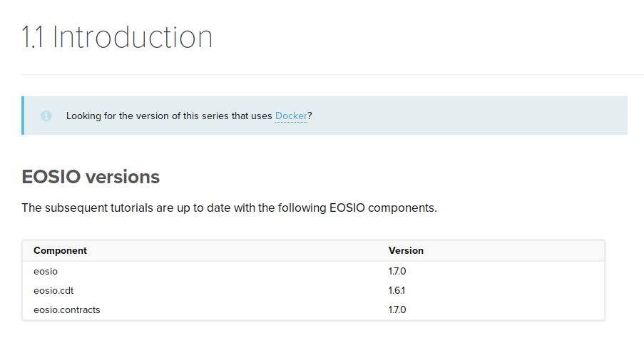
Task: Click the question mark after Docker
Action: click(x=310, y=116)
